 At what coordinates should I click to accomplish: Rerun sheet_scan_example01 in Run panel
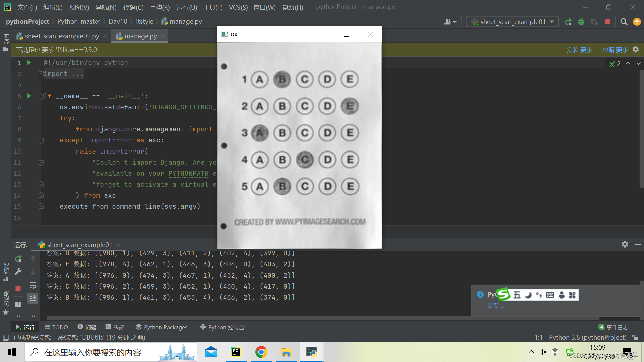[x=18, y=259]
